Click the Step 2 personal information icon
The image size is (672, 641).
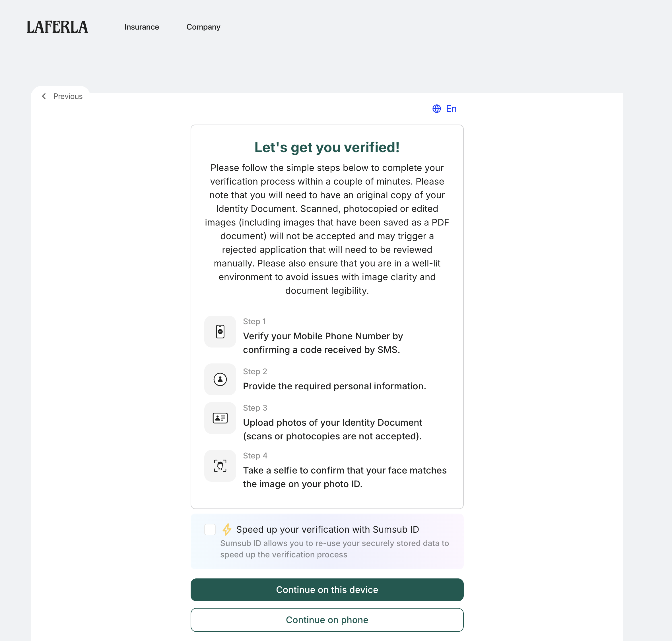[220, 379]
